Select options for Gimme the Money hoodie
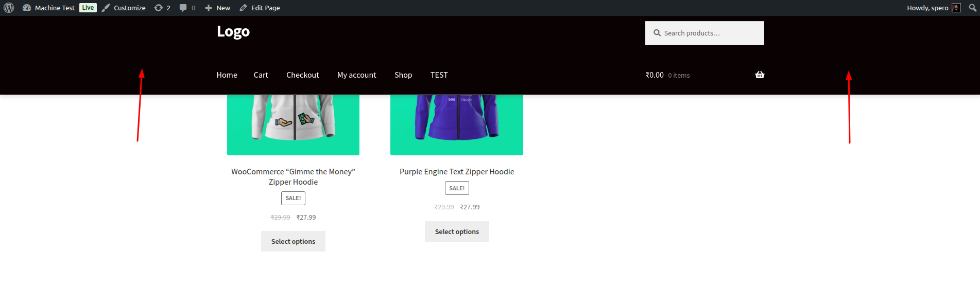This screenshot has height=287, width=980. click(293, 241)
